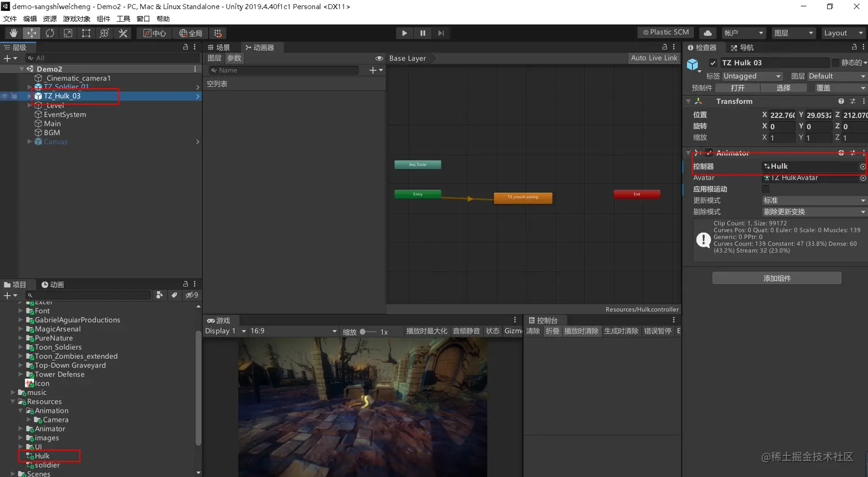Open custom editor tools wrench icon
This screenshot has height=477, width=868.
click(123, 33)
